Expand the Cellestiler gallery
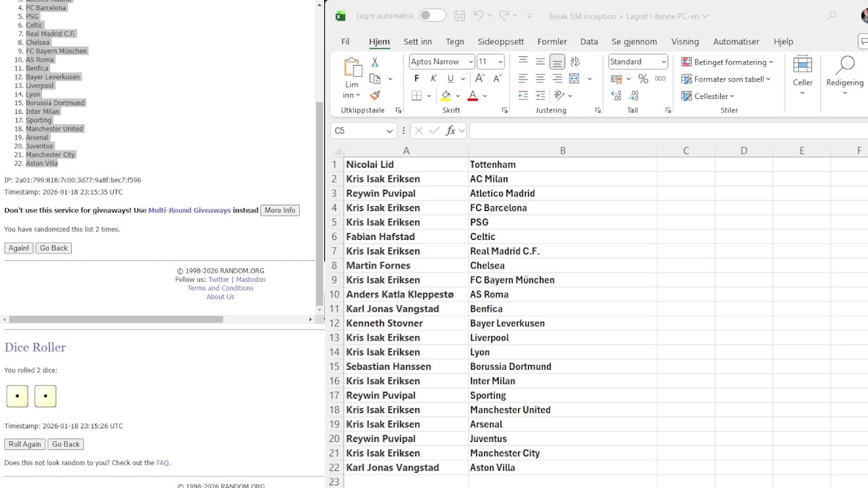Viewport: 868px width, 488px height. [x=708, y=96]
